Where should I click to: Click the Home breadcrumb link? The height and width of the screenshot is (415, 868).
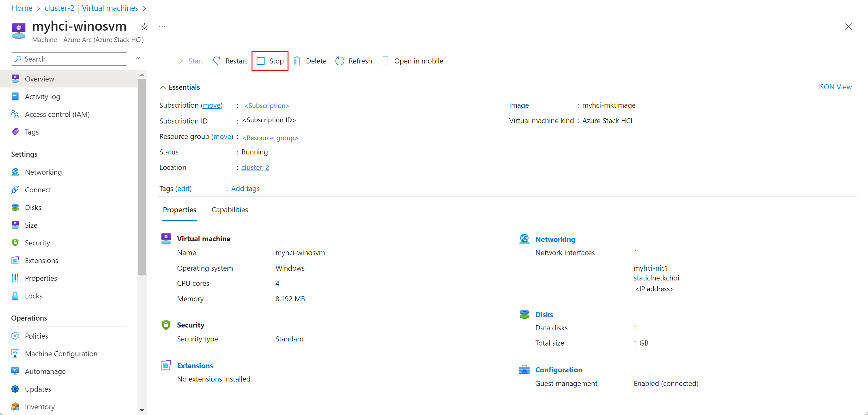pos(22,8)
